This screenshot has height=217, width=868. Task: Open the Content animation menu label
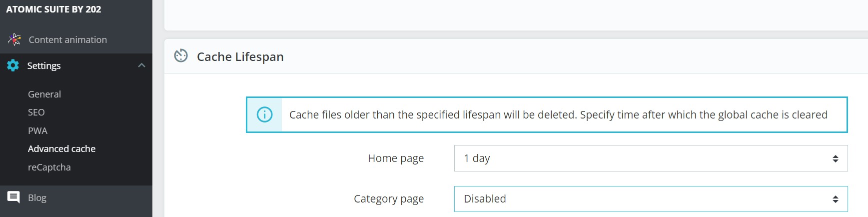click(x=67, y=39)
